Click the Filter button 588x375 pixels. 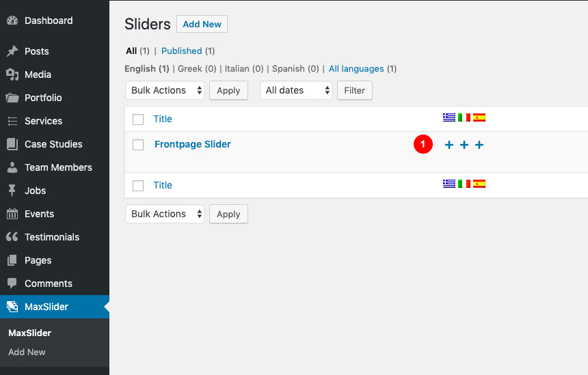pos(355,90)
